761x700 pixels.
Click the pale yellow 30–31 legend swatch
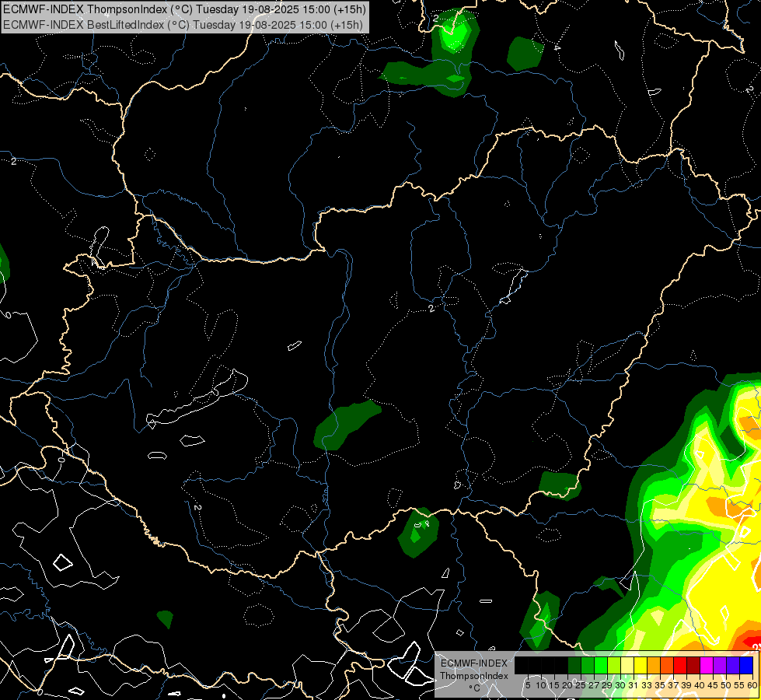point(627,666)
